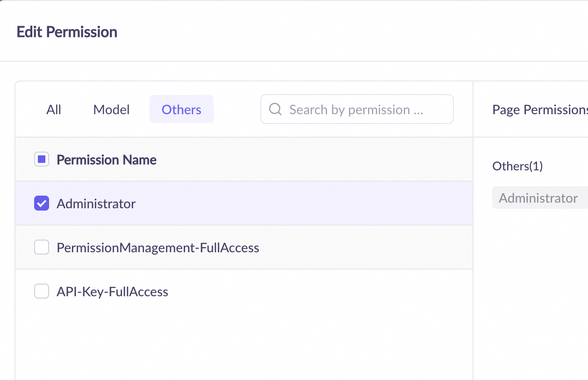
Task: Click the API-Key-FullAccess row name
Action: coord(112,292)
